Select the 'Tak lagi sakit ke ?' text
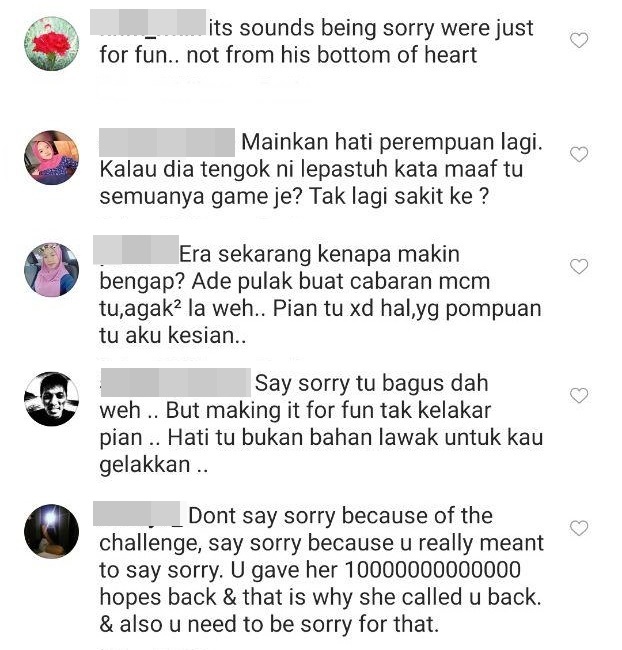Image resolution: width=622 pixels, height=650 pixels. pos(399,196)
